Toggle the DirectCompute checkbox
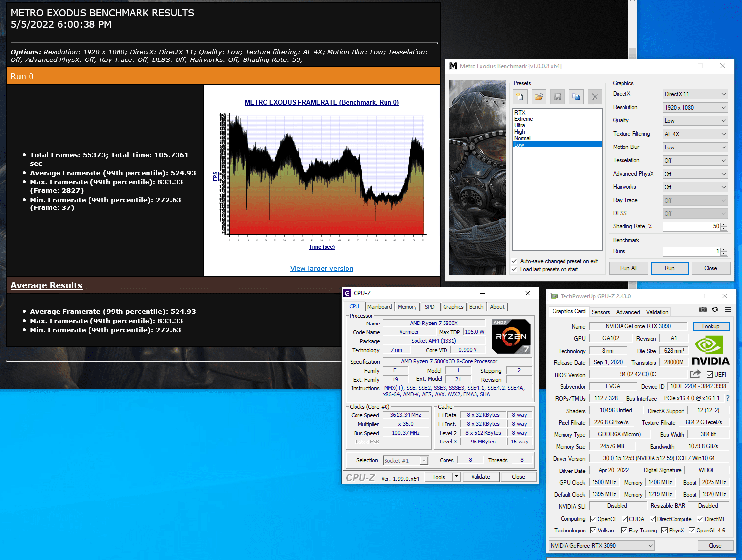 (x=653, y=519)
